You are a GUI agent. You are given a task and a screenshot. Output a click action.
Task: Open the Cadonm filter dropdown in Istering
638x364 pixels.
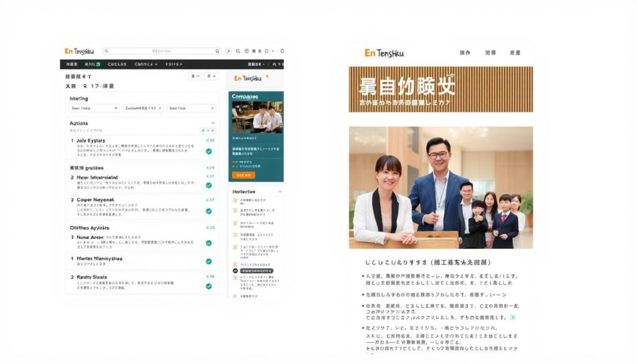point(143,108)
